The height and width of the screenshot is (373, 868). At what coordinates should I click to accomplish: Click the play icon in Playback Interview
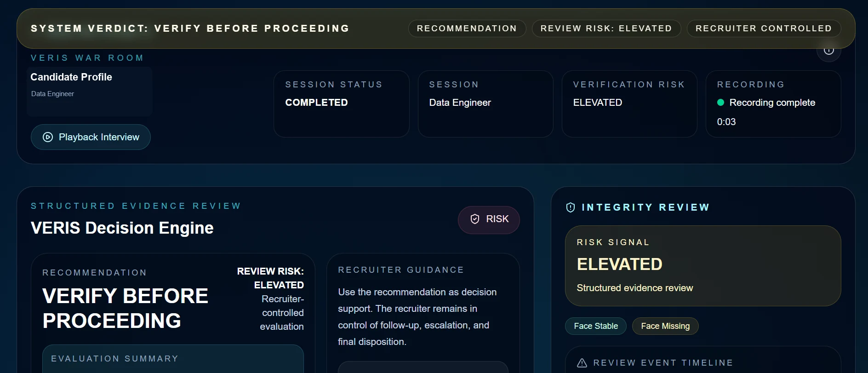point(48,137)
